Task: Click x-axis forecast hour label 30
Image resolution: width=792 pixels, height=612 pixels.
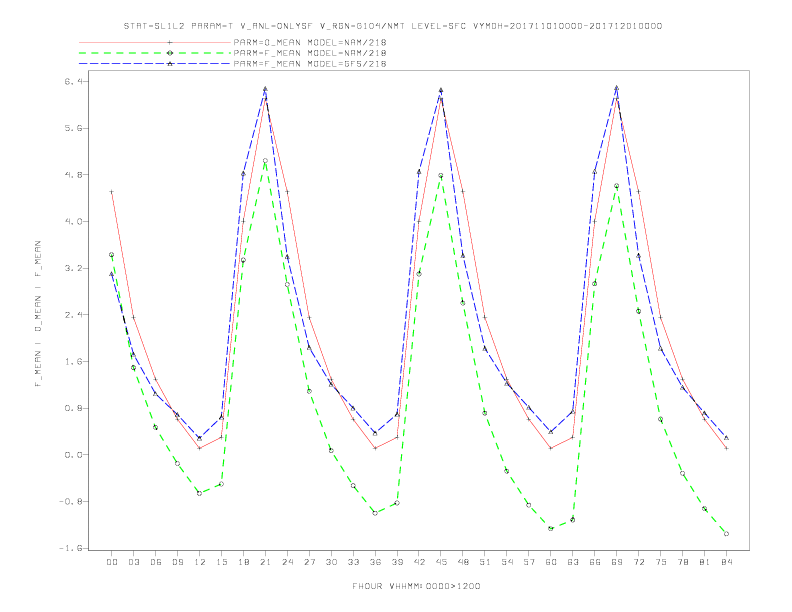Action: (331, 562)
